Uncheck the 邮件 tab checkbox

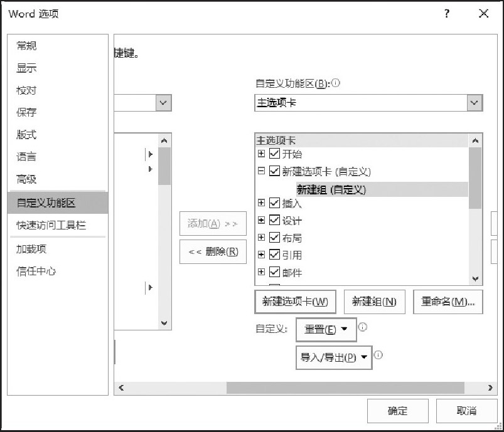point(274,271)
